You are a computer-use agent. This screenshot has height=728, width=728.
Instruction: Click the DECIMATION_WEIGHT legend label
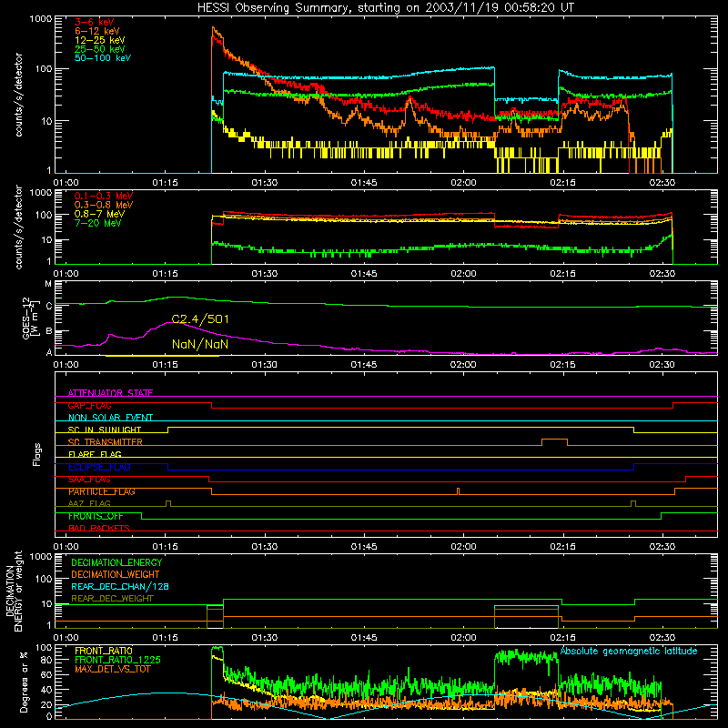point(116,574)
